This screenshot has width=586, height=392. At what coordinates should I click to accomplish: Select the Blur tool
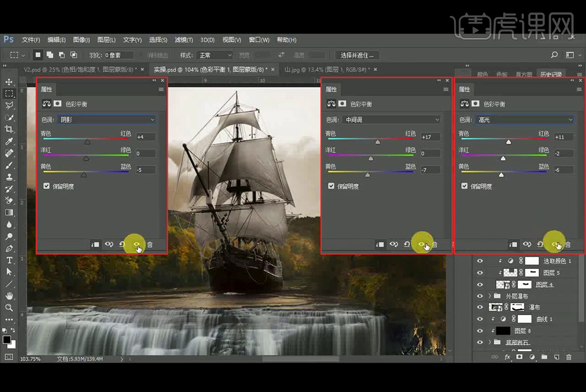click(x=9, y=224)
